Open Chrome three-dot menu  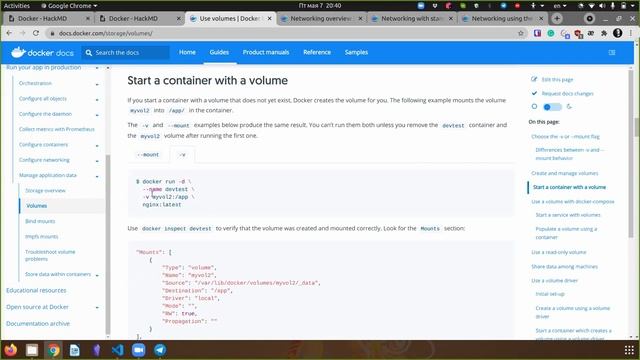(x=631, y=33)
